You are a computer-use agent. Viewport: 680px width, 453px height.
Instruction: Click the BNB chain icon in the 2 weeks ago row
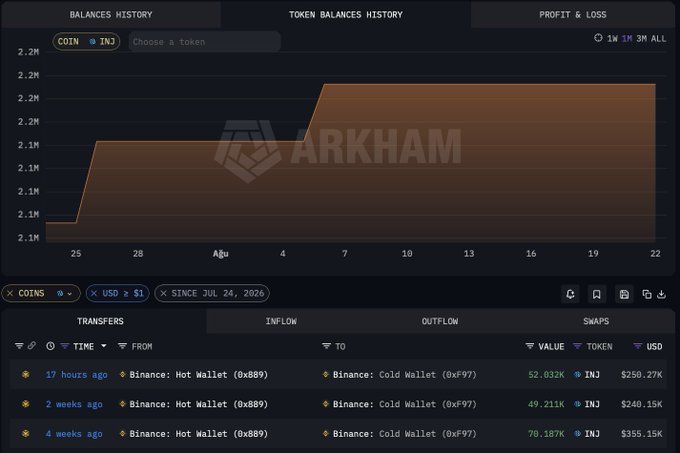pyautogui.click(x=26, y=404)
